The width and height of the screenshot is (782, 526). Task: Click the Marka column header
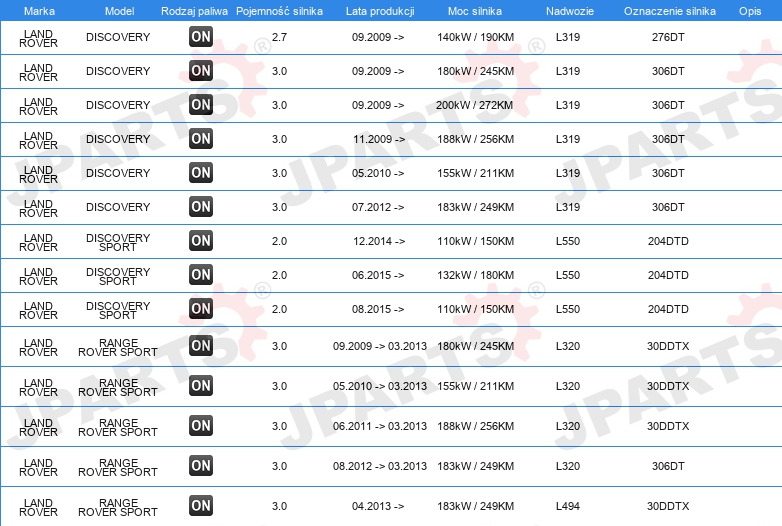[x=39, y=11]
